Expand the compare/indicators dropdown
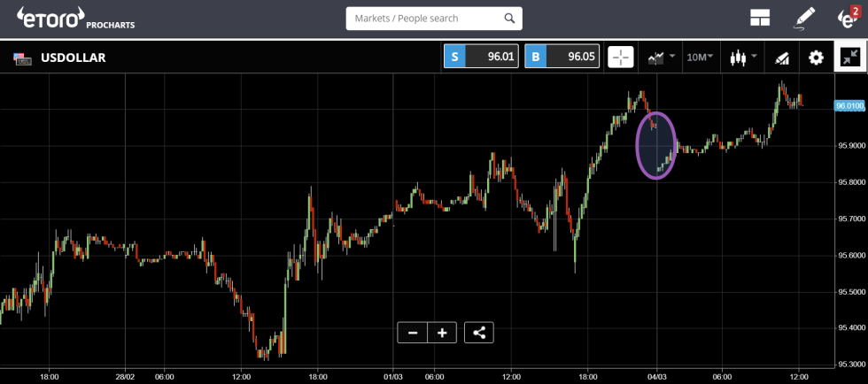Screen dimensions: 868x384 661,58
